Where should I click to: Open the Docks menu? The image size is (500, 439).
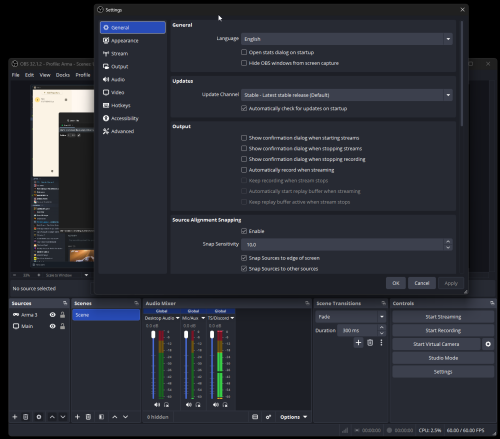63,75
